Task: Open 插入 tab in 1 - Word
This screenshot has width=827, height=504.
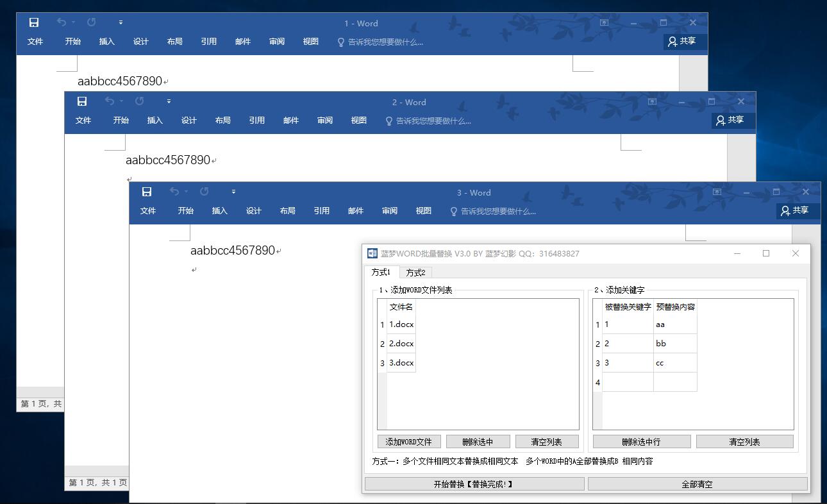Action: (106, 42)
